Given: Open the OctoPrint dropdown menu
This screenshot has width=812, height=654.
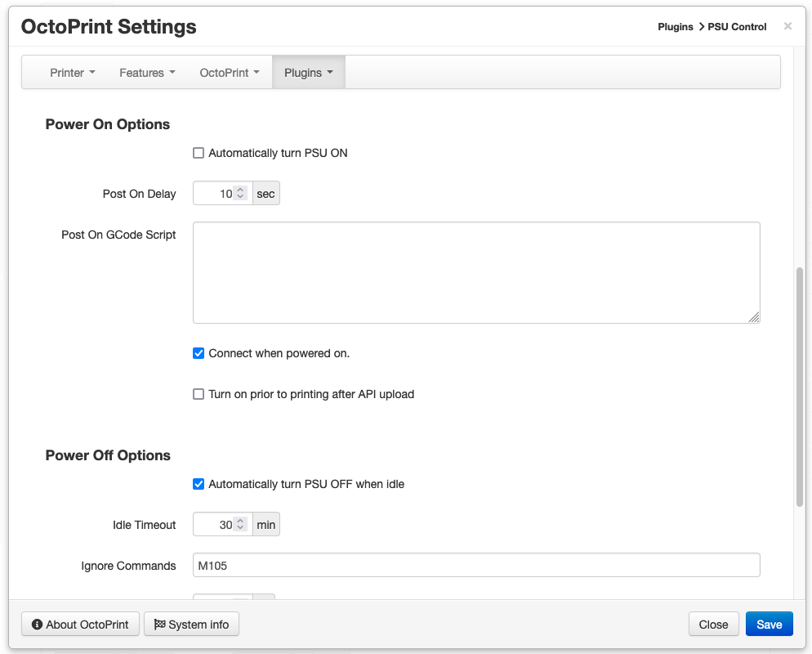Looking at the screenshot, I should pos(230,73).
